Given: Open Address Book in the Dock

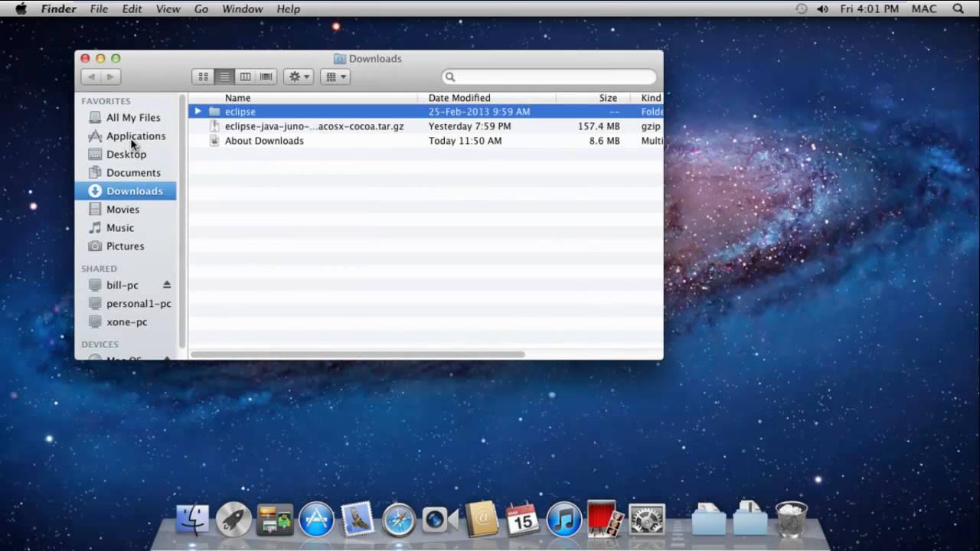Looking at the screenshot, I should pyautogui.click(x=482, y=520).
